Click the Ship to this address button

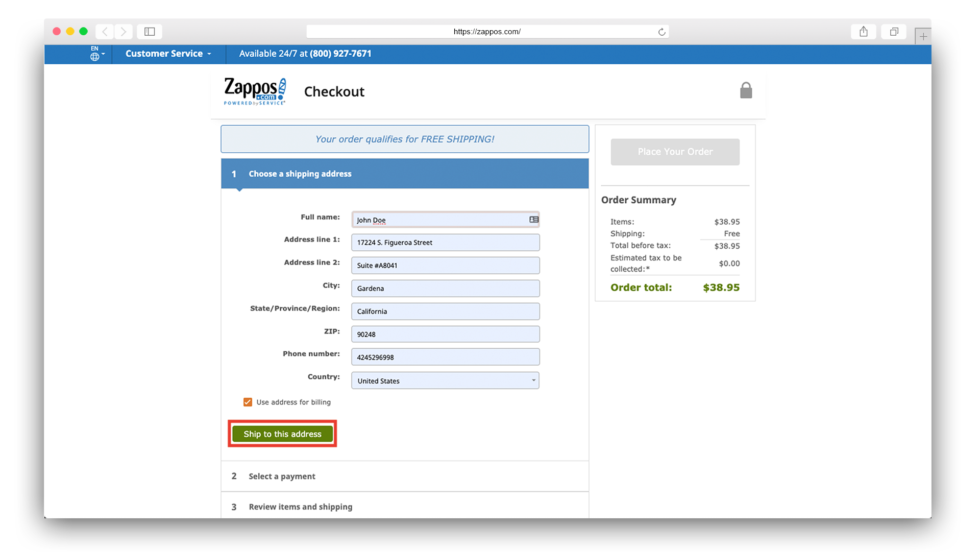pos(282,434)
